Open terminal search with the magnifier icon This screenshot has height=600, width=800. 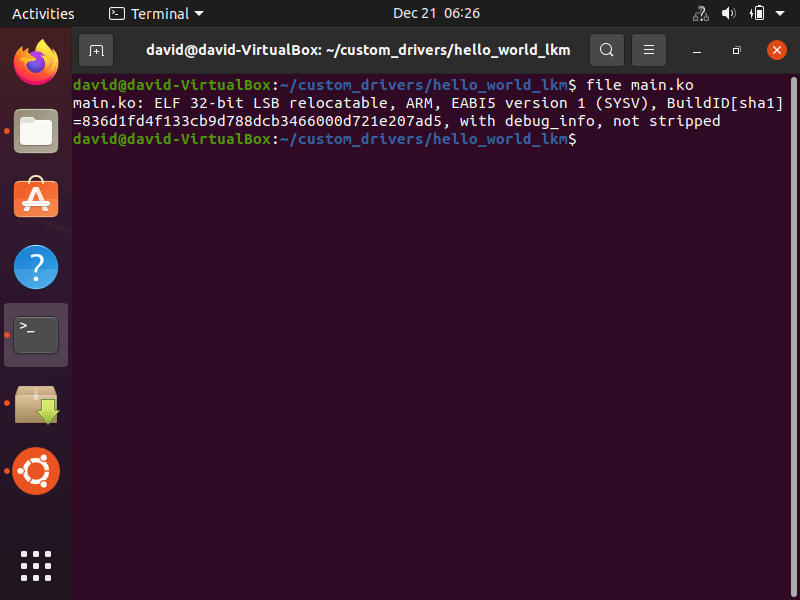tap(606, 49)
